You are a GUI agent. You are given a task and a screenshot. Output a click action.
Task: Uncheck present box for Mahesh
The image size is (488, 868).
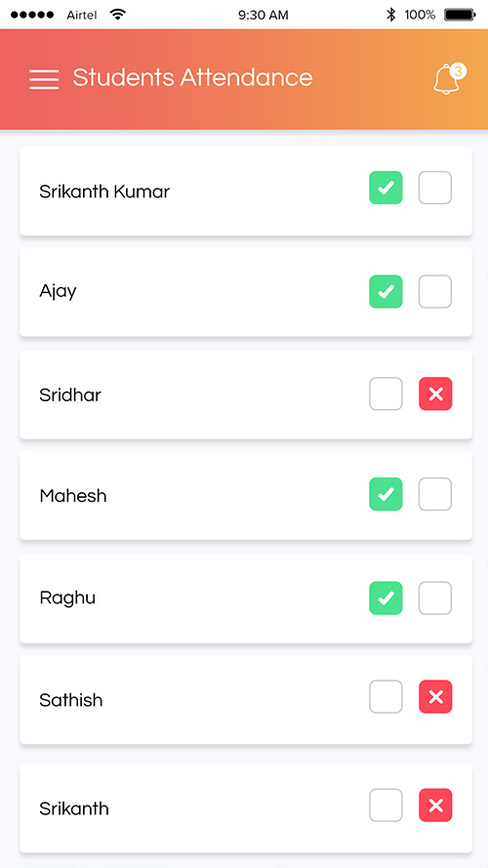pos(386,494)
